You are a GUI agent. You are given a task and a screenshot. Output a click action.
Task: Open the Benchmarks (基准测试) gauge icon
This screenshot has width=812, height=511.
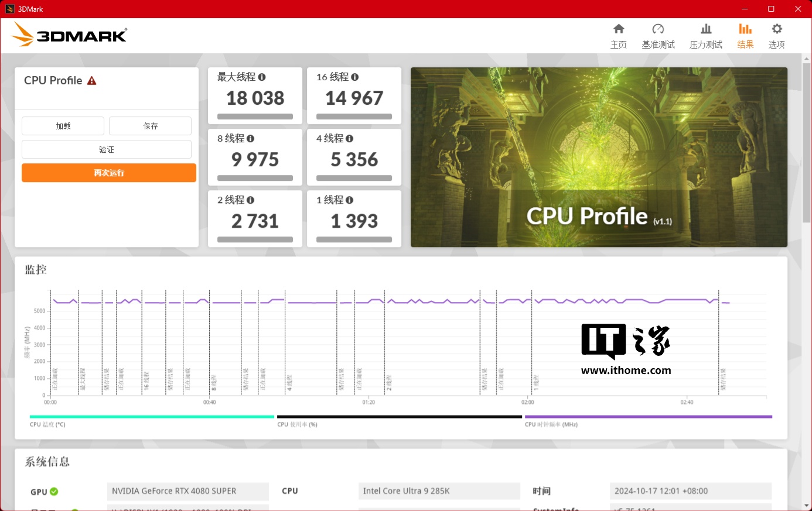[x=658, y=29]
